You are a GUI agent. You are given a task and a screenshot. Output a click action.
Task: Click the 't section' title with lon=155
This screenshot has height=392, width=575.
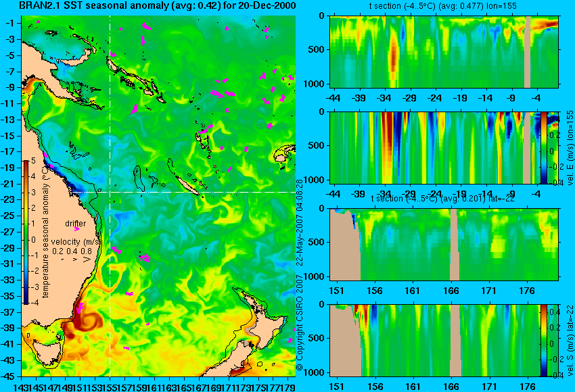click(443, 6)
